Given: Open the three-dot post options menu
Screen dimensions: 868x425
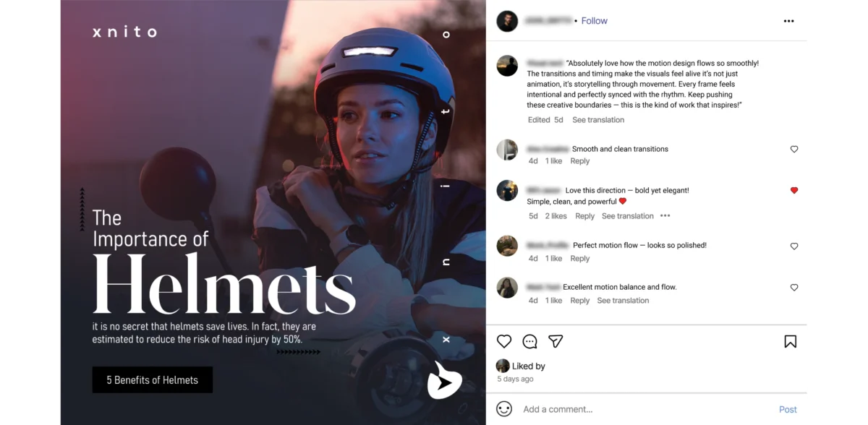Looking at the screenshot, I should pos(788,21).
